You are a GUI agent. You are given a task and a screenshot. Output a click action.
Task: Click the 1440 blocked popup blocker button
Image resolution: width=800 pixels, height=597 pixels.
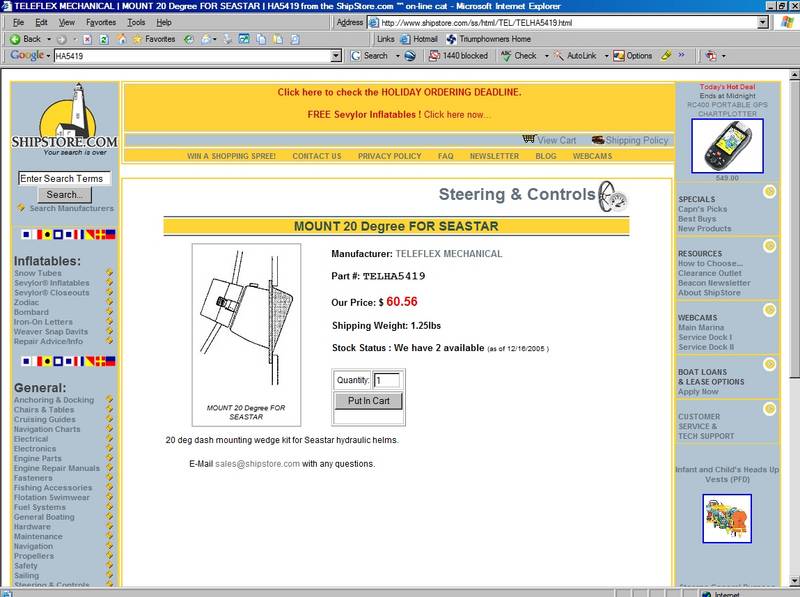tap(458, 56)
